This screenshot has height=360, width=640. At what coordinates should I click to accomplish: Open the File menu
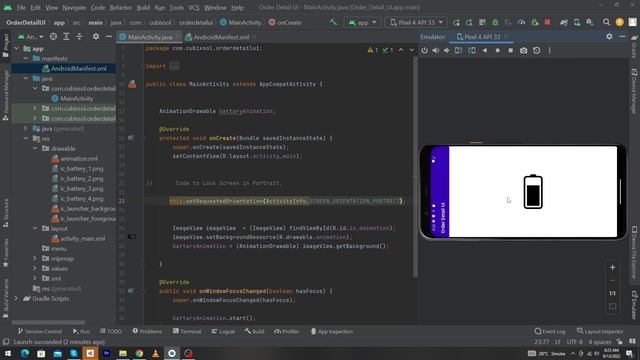pyautogui.click(x=21, y=7)
